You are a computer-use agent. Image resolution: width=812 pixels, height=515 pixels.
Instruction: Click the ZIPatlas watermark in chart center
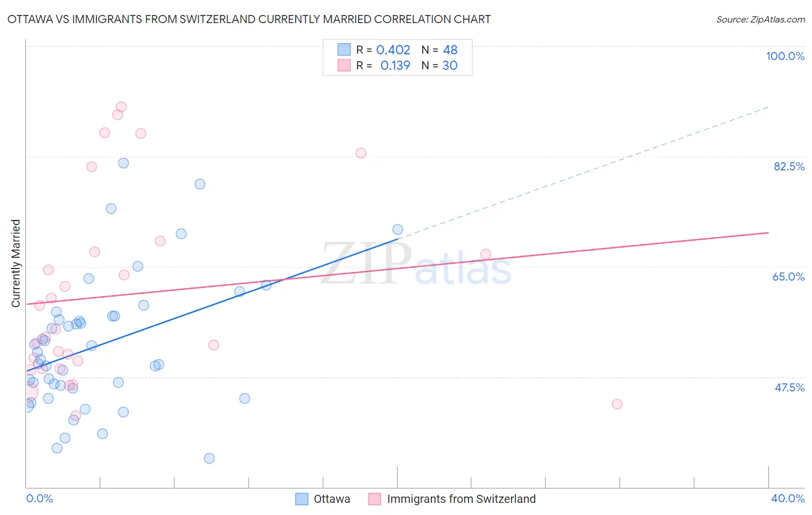tap(416, 263)
